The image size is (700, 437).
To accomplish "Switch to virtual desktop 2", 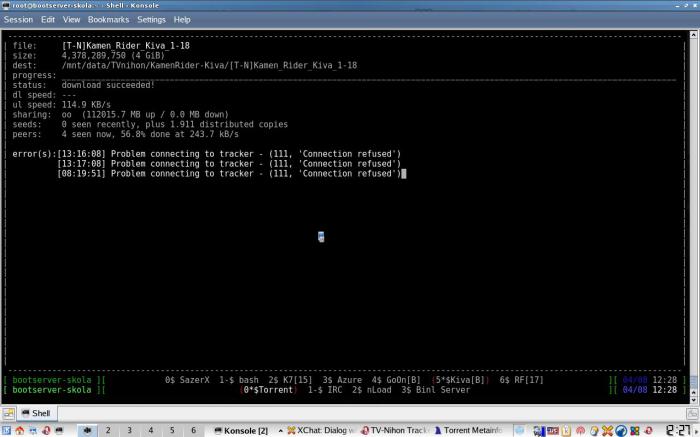I will point(108,430).
